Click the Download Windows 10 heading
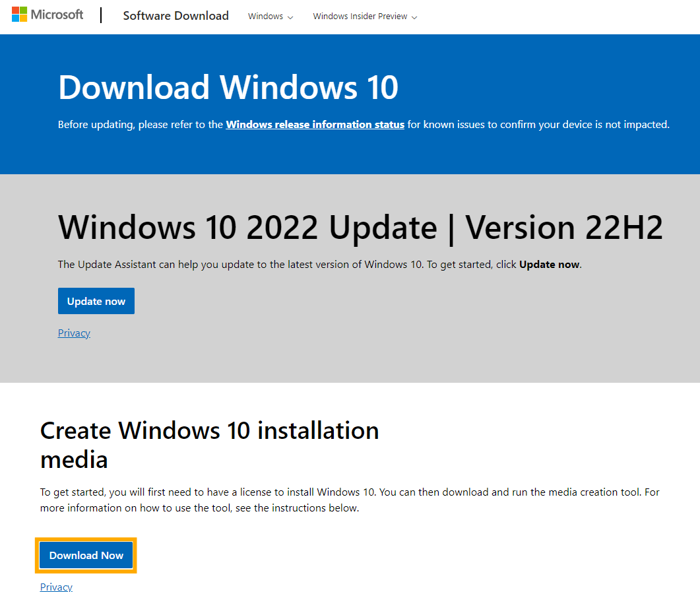This screenshot has width=700, height=592. [228, 87]
